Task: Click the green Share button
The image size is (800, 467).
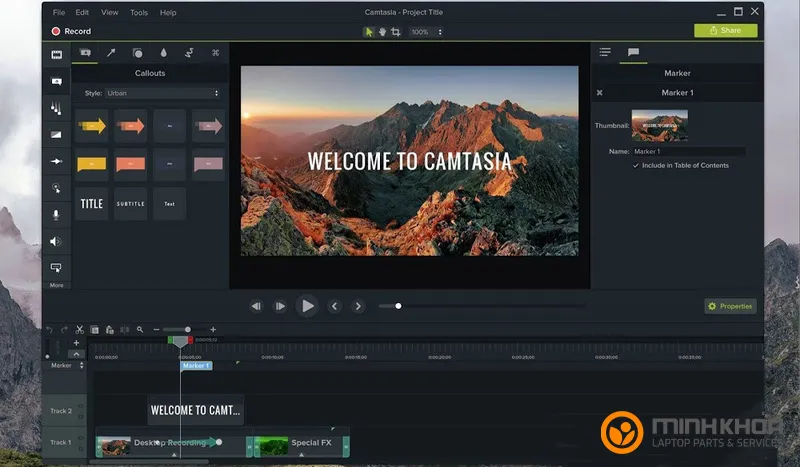Action: tap(725, 31)
